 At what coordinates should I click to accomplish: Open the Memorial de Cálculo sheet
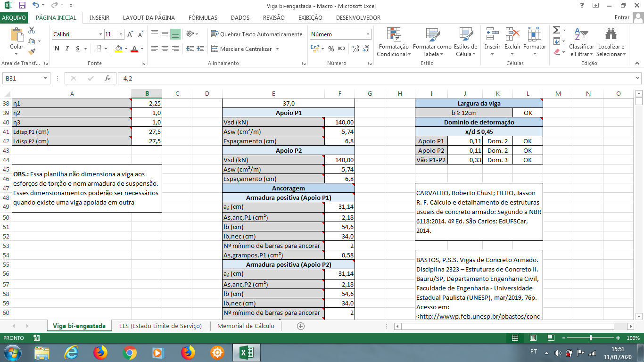pyautogui.click(x=246, y=326)
